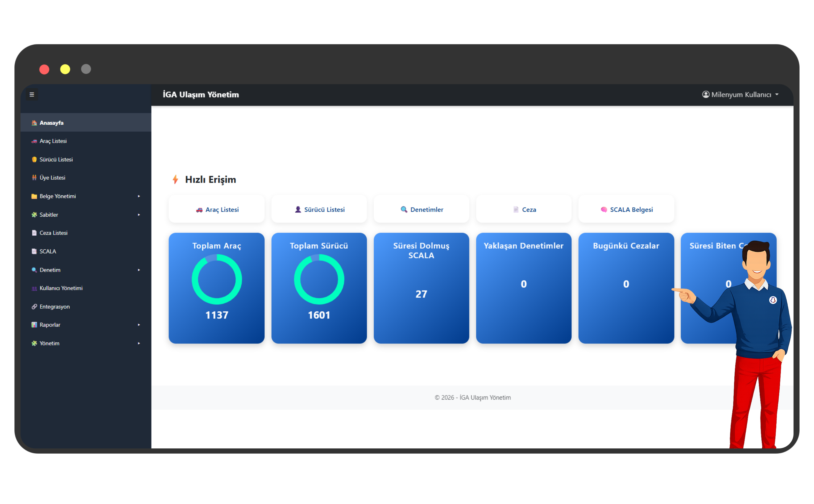This screenshot has width=814, height=504.
Task: Open Araç Listesi from the sidebar
Action: click(x=86, y=141)
